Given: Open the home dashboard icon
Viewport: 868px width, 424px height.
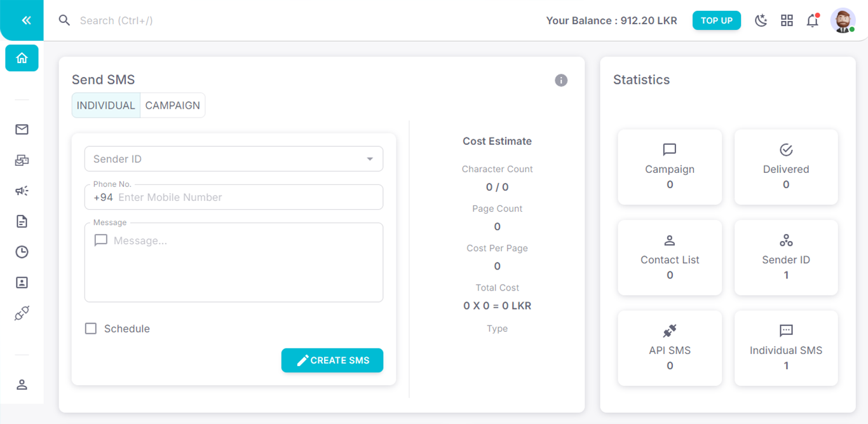Looking at the screenshot, I should (x=22, y=58).
